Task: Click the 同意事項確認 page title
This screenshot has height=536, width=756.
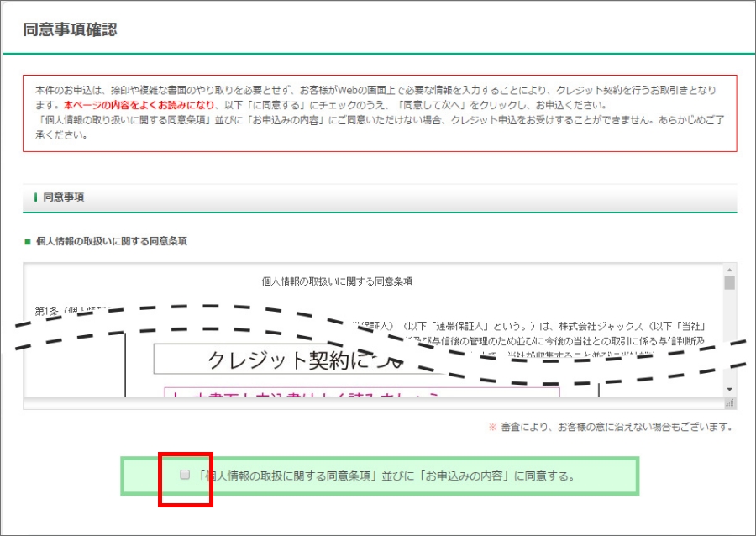Action: click(70, 29)
